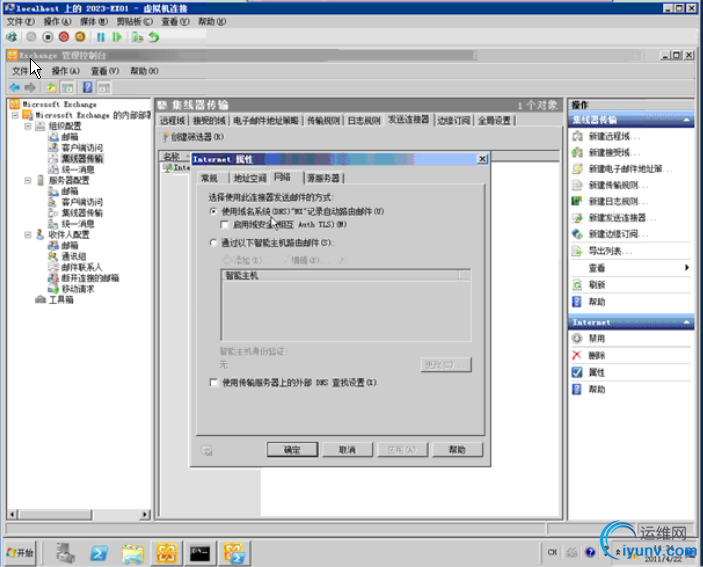Image resolution: width=703 pixels, height=567 pixels.
Task: Open 剪贴板 menu in VM connection window
Action: coord(135,22)
